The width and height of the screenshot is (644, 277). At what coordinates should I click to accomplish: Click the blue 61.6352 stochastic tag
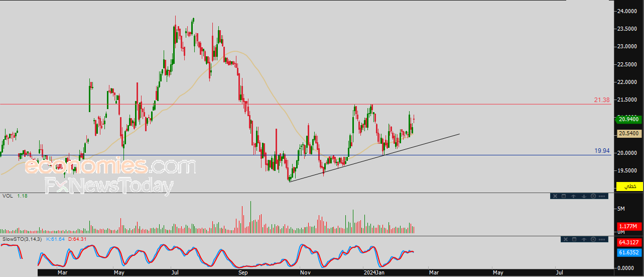click(x=629, y=252)
